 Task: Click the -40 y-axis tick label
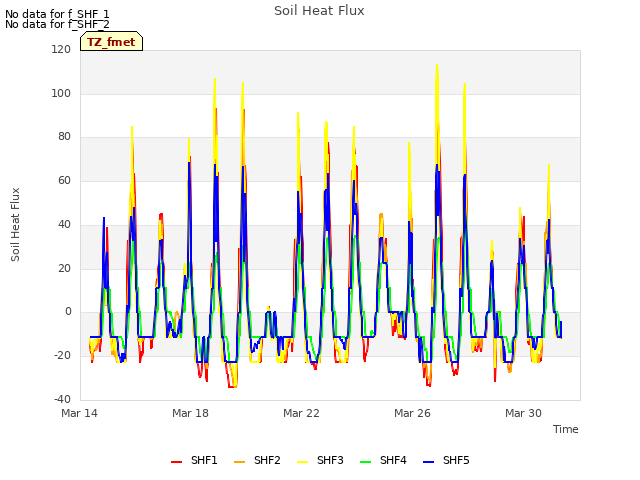tap(62, 399)
